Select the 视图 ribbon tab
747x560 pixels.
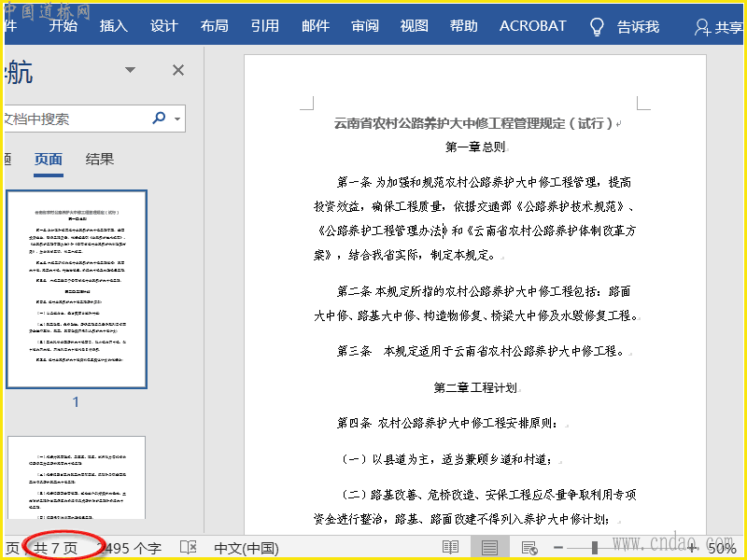pyautogui.click(x=414, y=26)
